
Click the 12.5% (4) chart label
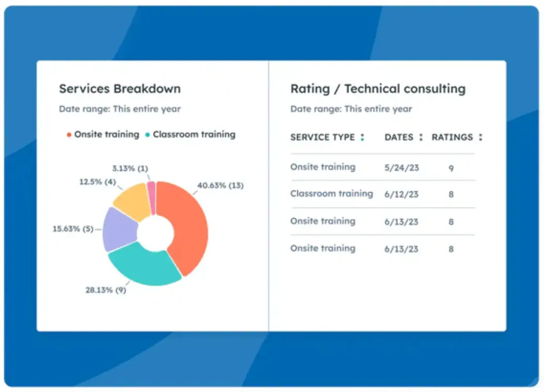[98, 182]
